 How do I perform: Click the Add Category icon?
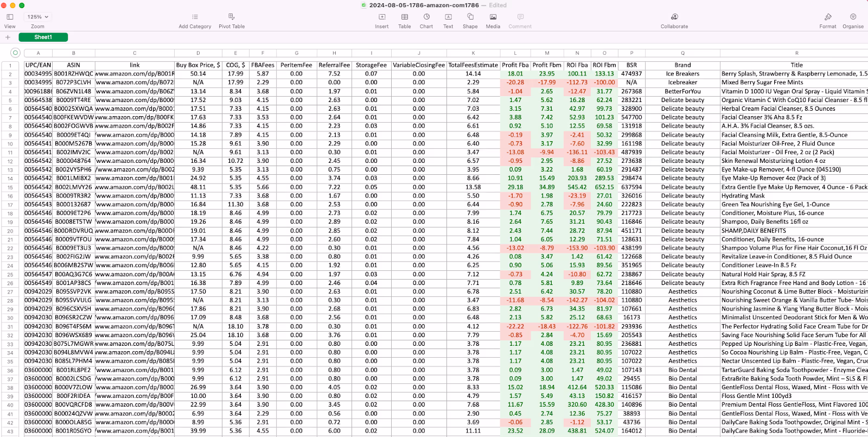(195, 17)
